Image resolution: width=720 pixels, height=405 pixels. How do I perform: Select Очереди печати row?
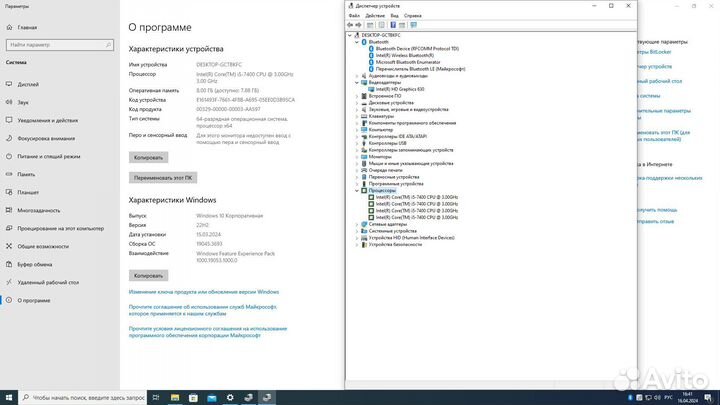pyautogui.click(x=386, y=170)
